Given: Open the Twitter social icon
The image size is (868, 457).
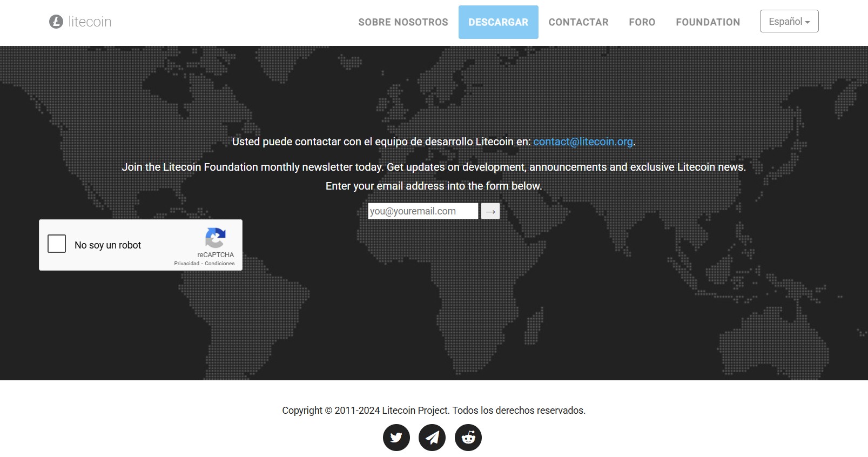Looking at the screenshot, I should point(396,438).
